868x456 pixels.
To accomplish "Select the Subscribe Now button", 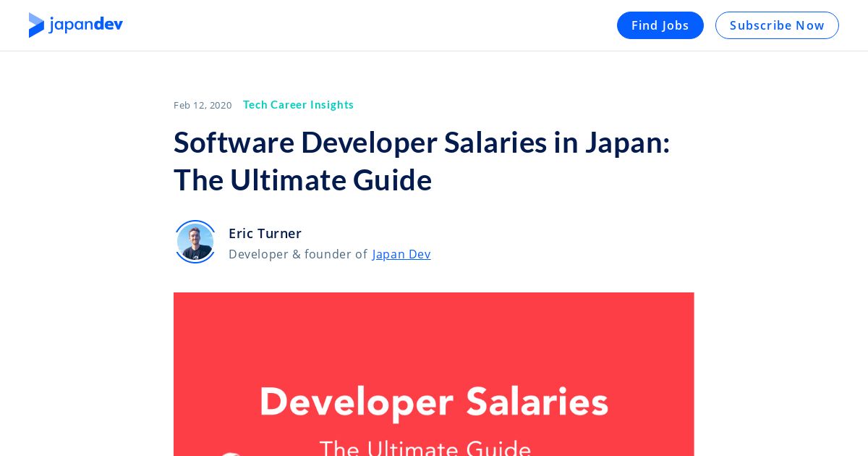I will tap(777, 25).
